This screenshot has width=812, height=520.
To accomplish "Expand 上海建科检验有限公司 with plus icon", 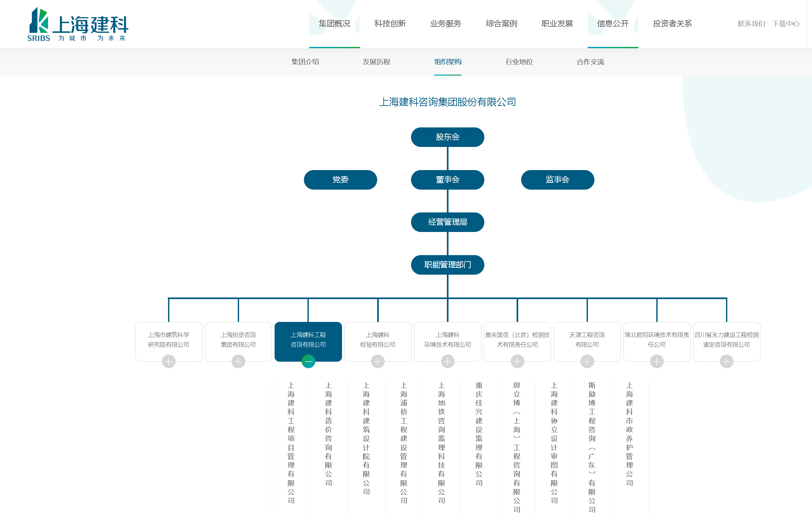I will (x=378, y=362).
